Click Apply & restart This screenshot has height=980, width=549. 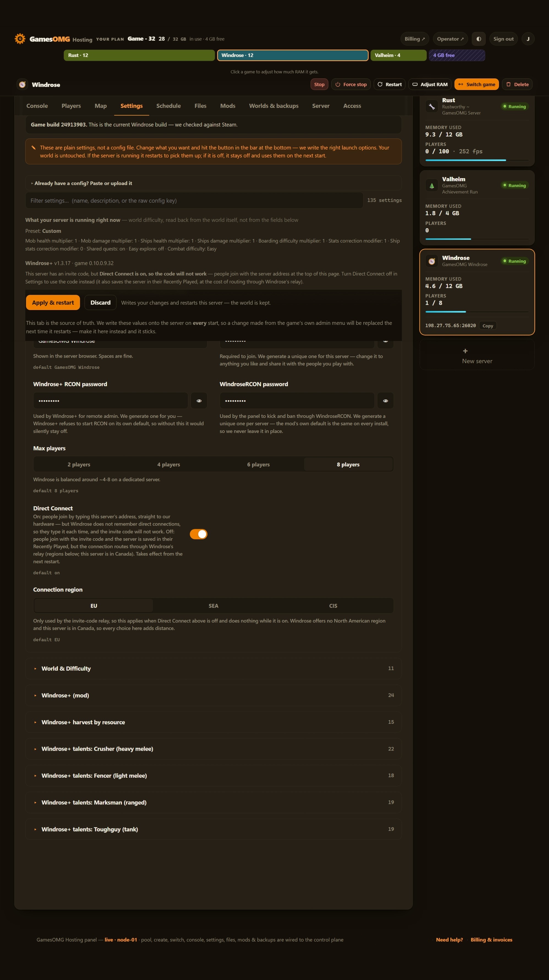tap(53, 303)
